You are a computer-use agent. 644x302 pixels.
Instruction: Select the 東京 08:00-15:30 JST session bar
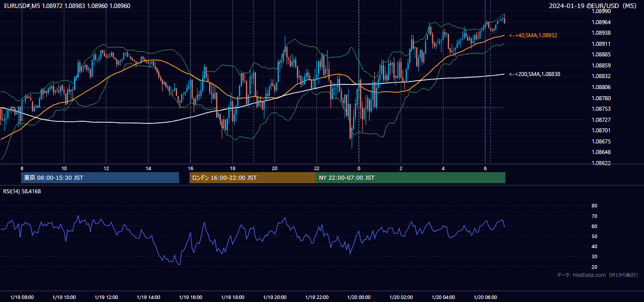(x=100, y=178)
